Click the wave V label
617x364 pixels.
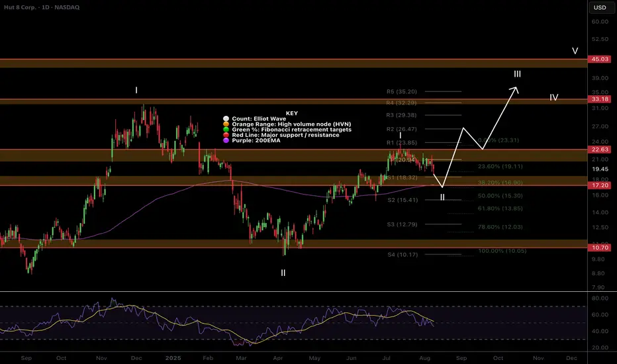pyautogui.click(x=575, y=51)
